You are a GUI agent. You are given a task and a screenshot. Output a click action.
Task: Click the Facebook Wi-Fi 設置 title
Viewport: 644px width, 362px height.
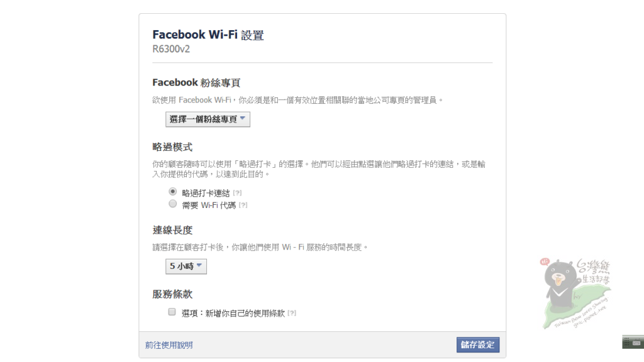tap(208, 35)
